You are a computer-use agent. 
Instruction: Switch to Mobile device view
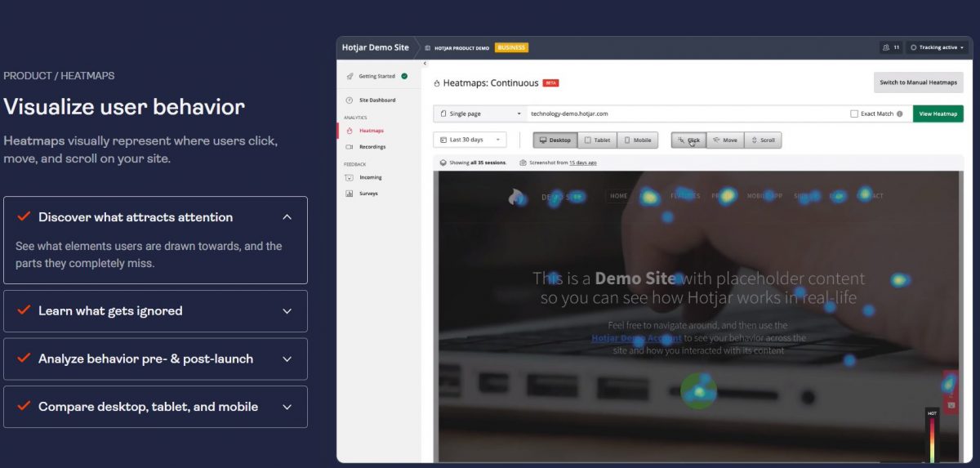point(638,140)
